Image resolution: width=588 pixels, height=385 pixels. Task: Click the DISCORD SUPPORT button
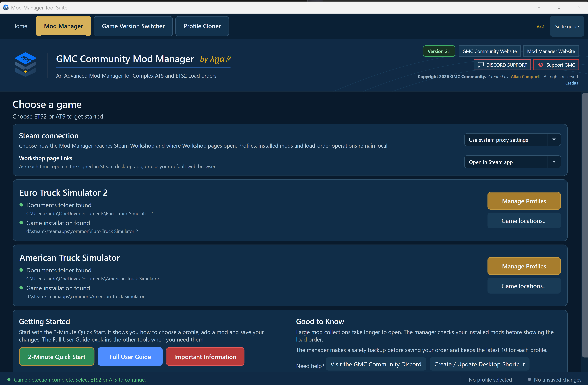click(x=502, y=65)
